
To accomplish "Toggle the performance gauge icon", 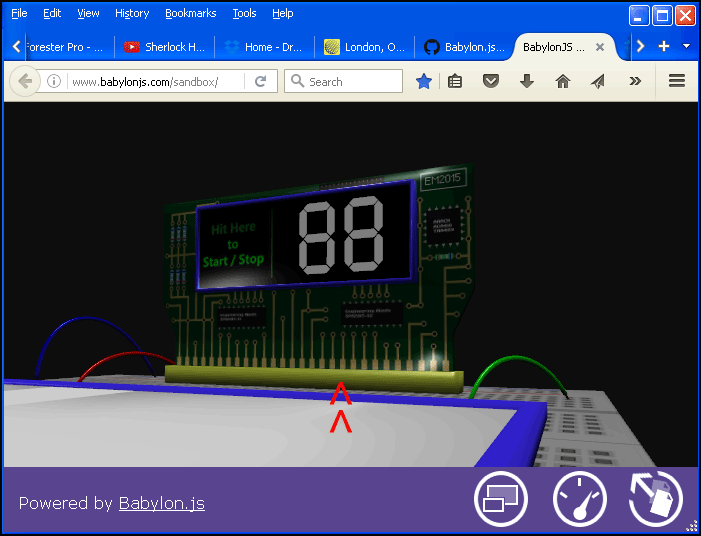I will point(579,498).
